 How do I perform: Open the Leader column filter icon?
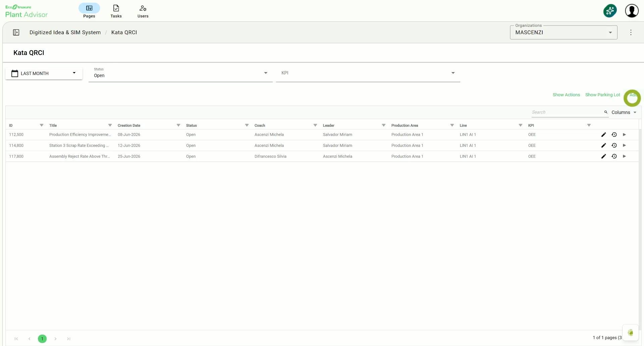click(x=384, y=125)
